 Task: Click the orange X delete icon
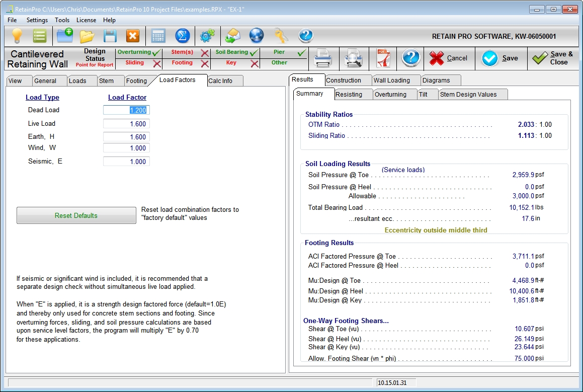click(x=133, y=36)
